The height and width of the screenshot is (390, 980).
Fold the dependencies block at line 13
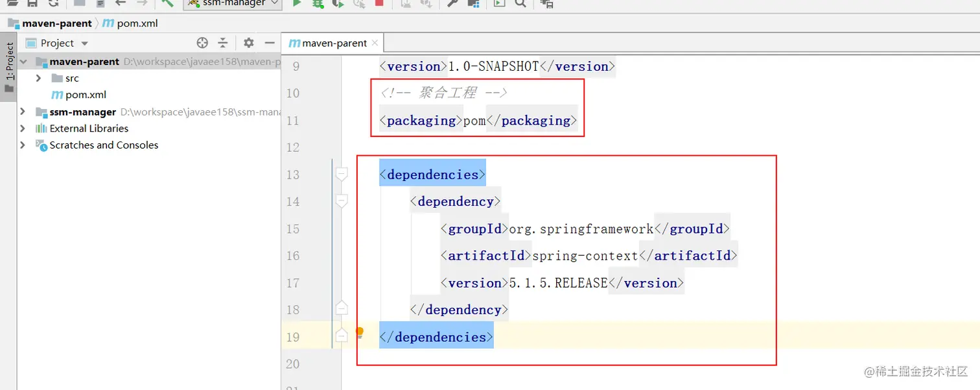pos(342,175)
